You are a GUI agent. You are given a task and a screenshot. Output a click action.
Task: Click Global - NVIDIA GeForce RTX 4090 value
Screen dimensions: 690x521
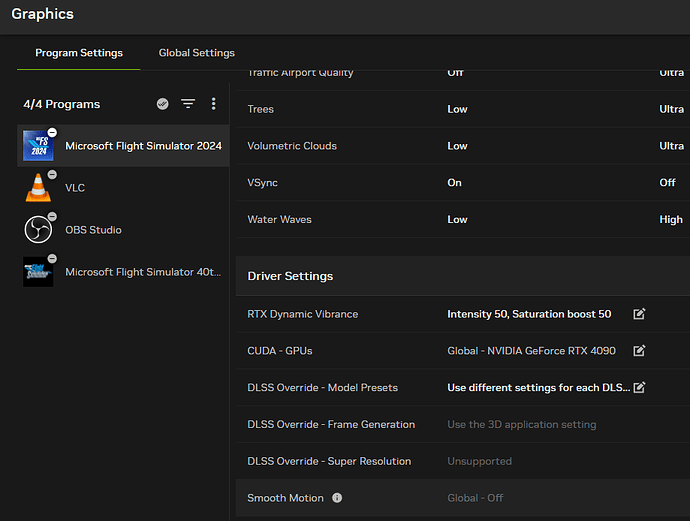tap(531, 351)
